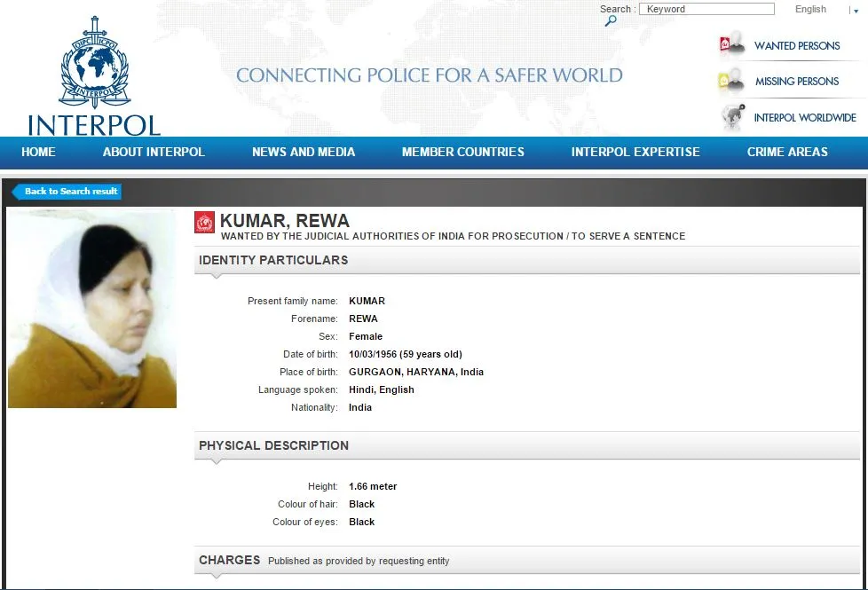The width and height of the screenshot is (868, 590).
Task: Click the Interpol Worldwide globe icon
Action: (x=733, y=117)
